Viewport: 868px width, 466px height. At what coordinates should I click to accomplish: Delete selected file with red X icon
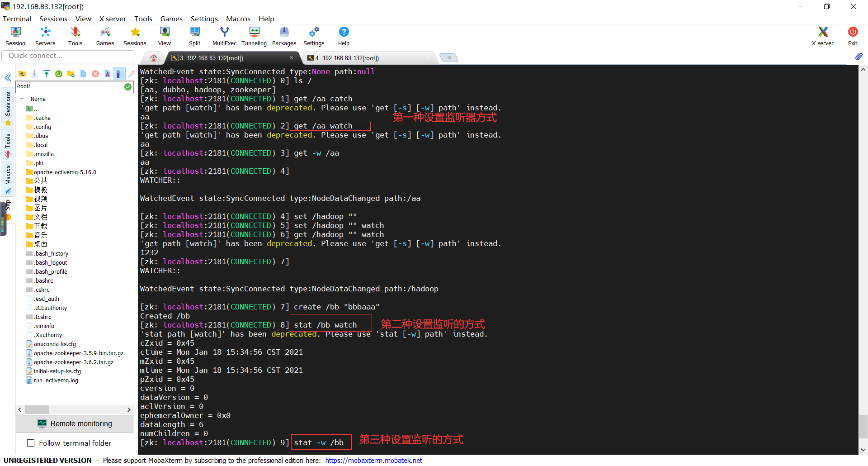95,74
